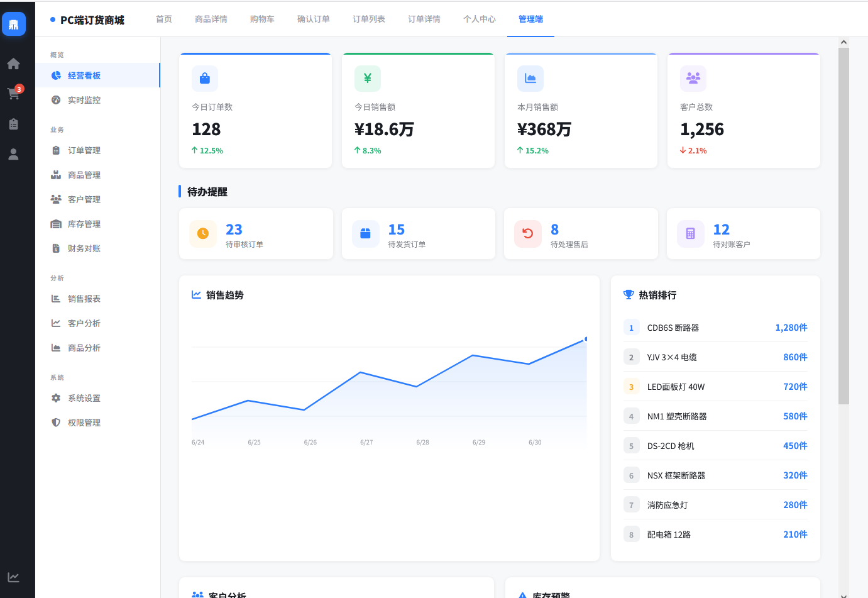The width and height of the screenshot is (868, 598).
Task: Click the users icon on 客户总数 card
Action: (x=693, y=79)
